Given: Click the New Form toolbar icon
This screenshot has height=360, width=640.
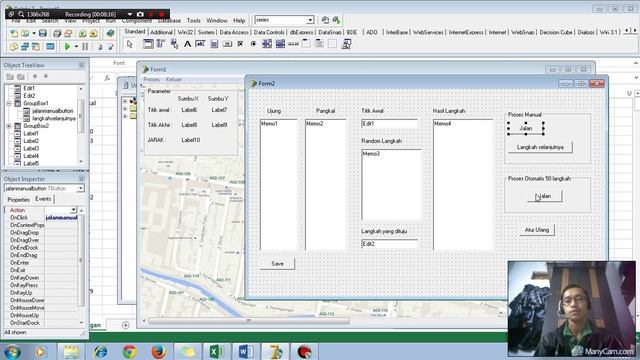Looking at the screenshot, I should click(50, 47).
